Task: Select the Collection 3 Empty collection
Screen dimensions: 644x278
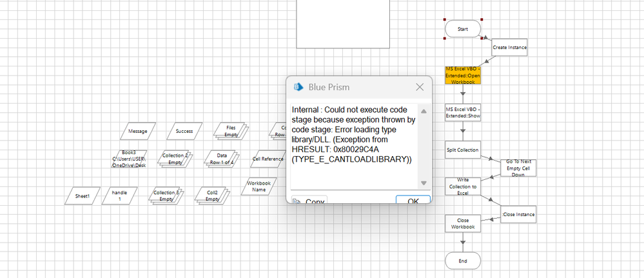Action: [x=166, y=195]
